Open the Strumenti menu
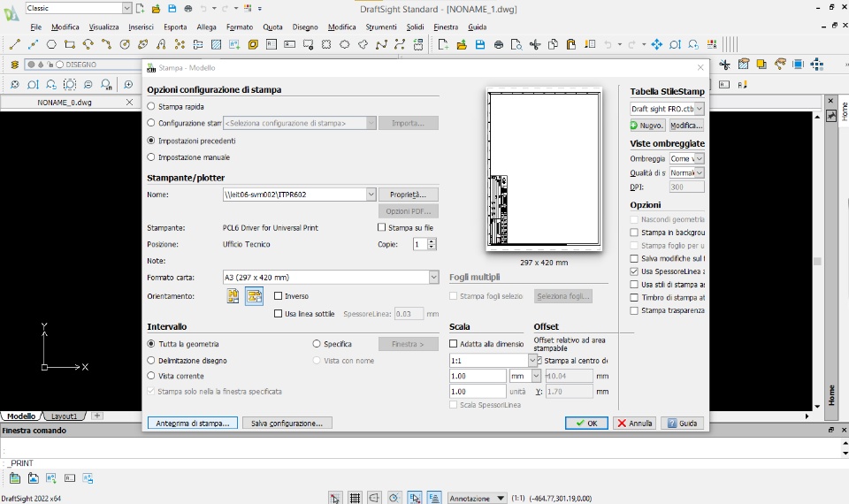This screenshot has width=849, height=504. (380, 27)
